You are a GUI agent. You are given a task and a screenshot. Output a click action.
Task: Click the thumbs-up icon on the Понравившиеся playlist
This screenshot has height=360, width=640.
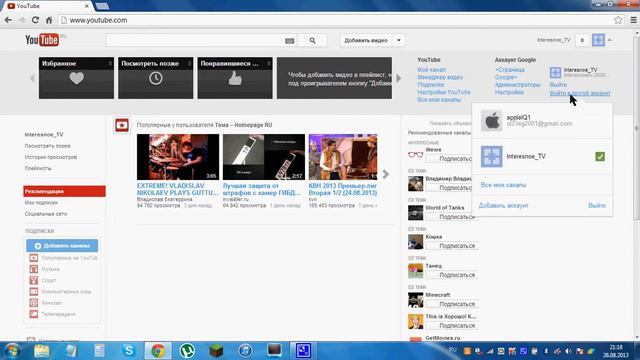[235, 78]
